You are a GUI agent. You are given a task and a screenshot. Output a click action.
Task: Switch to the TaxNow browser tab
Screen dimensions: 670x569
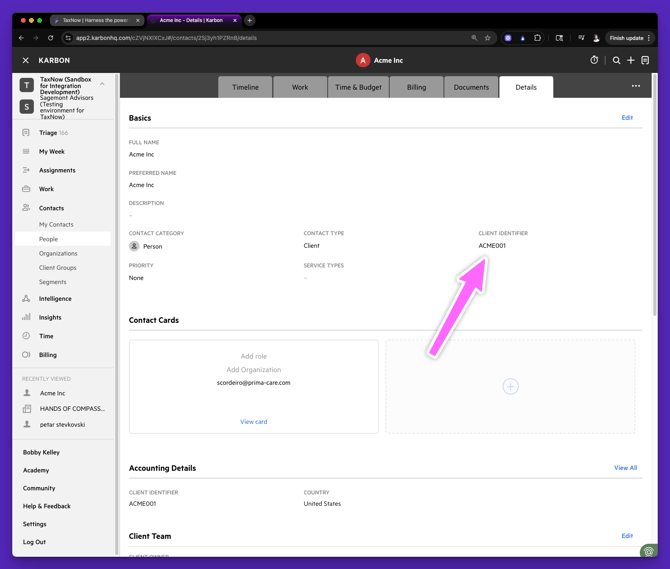click(97, 20)
